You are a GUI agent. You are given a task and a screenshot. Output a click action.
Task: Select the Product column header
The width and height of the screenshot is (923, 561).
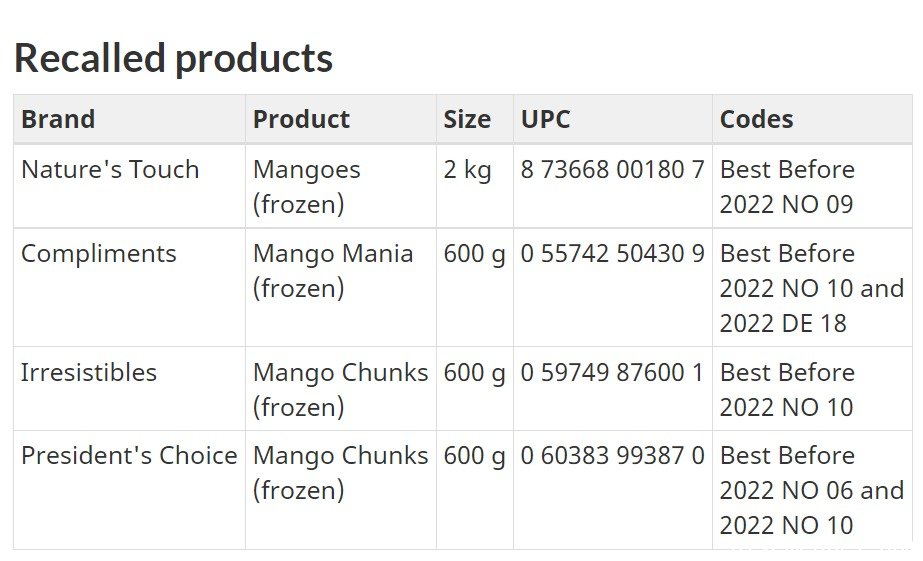(340, 119)
